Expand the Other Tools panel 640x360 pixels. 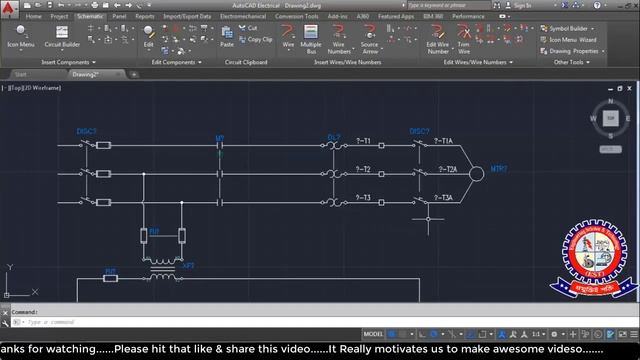tap(571, 62)
